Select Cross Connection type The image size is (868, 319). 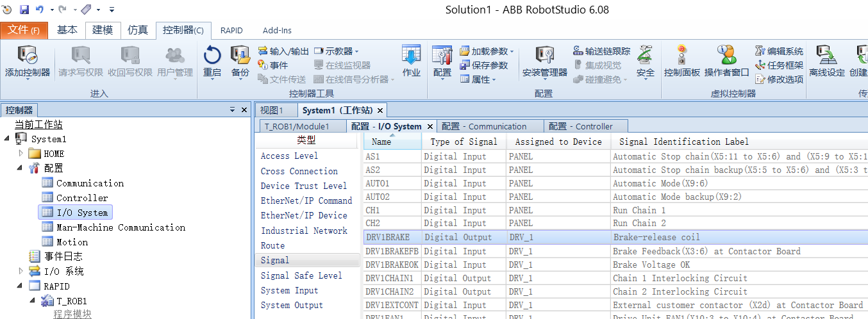tap(299, 171)
